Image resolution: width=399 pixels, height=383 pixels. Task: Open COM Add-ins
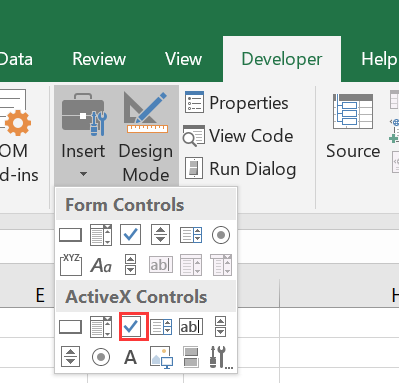pyautogui.click(x=18, y=136)
